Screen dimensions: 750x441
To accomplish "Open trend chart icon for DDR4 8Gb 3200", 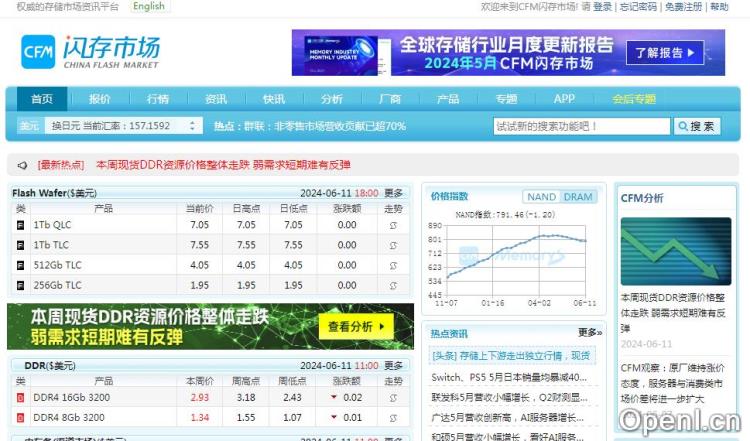I will click(393, 418).
